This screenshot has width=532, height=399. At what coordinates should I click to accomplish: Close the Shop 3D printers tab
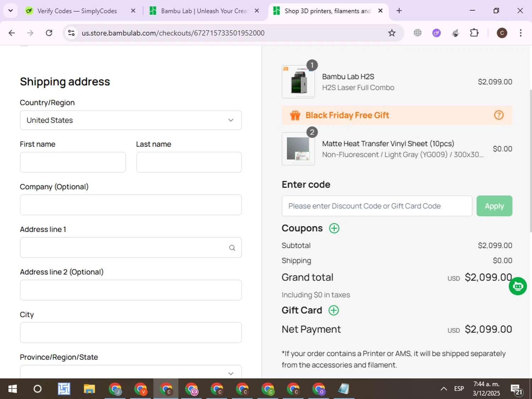click(380, 11)
